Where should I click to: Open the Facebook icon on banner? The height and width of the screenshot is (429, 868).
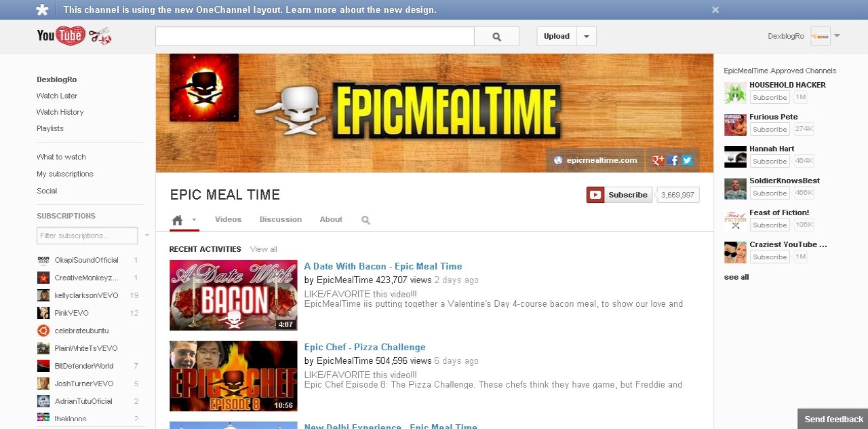pos(673,160)
